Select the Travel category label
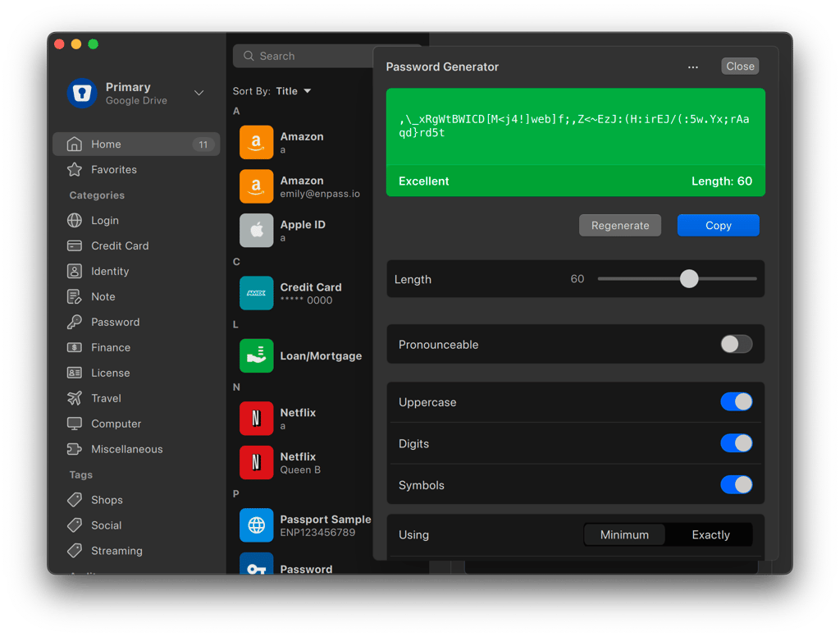 [x=106, y=398]
